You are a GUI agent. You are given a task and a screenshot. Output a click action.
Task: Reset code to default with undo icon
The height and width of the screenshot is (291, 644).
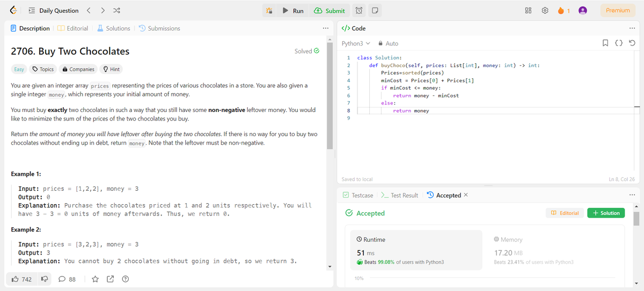click(633, 43)
